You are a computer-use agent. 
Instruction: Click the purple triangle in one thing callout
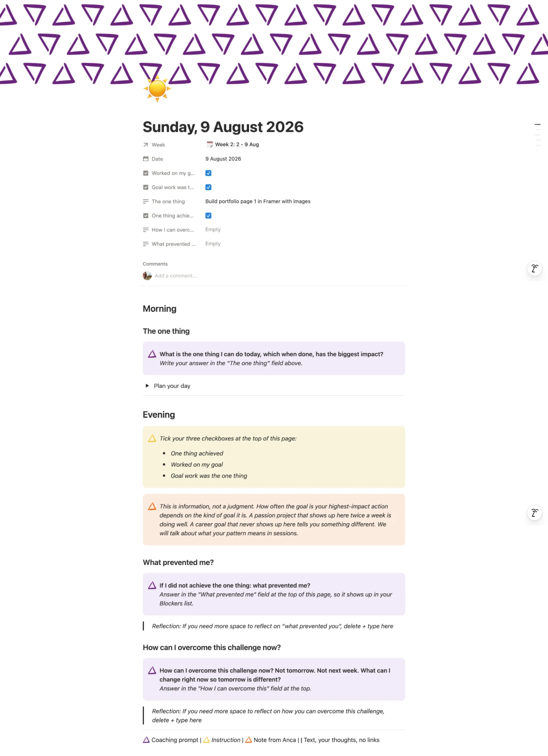tap(152, 354)
